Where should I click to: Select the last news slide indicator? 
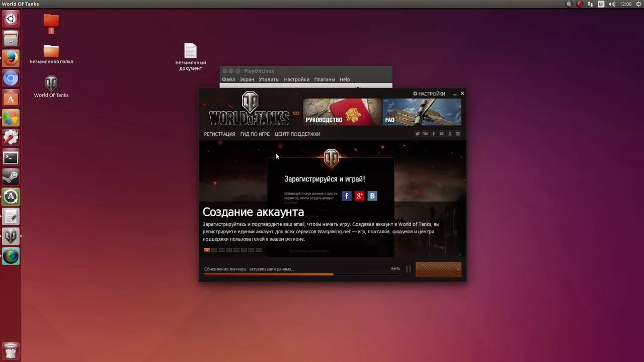(x=259, y=250)
